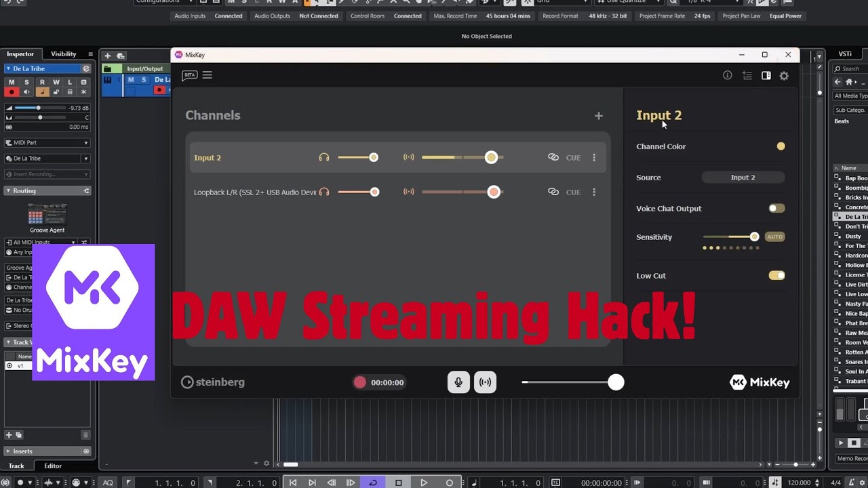The image size is (868, 488).
Task: Toggle the MixKey side panel icon
Action: 766,75
